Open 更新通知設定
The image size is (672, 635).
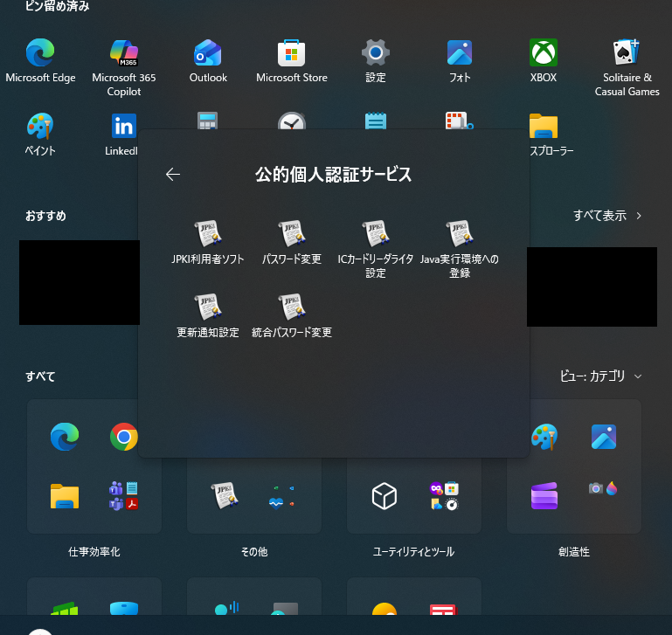tap(208, 316)
